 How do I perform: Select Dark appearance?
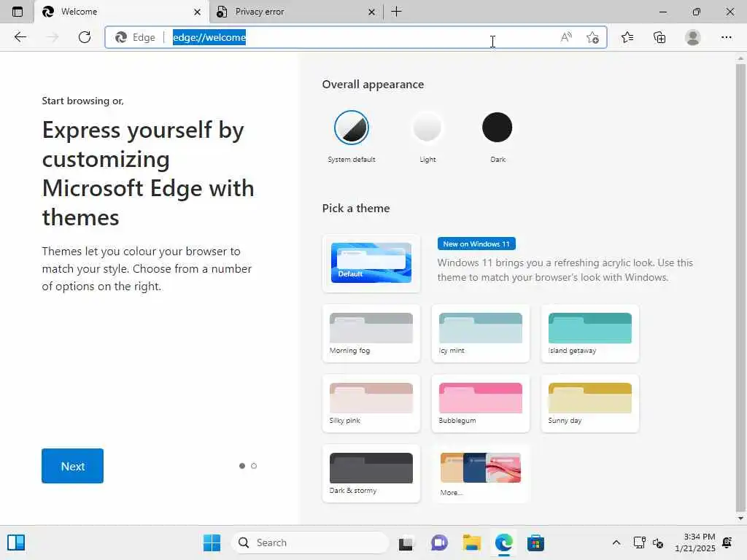point(497,128)
